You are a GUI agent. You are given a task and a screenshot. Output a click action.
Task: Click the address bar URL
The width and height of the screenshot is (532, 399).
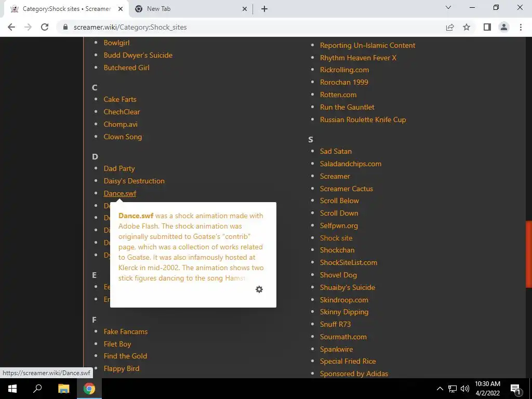click(130, 27)
